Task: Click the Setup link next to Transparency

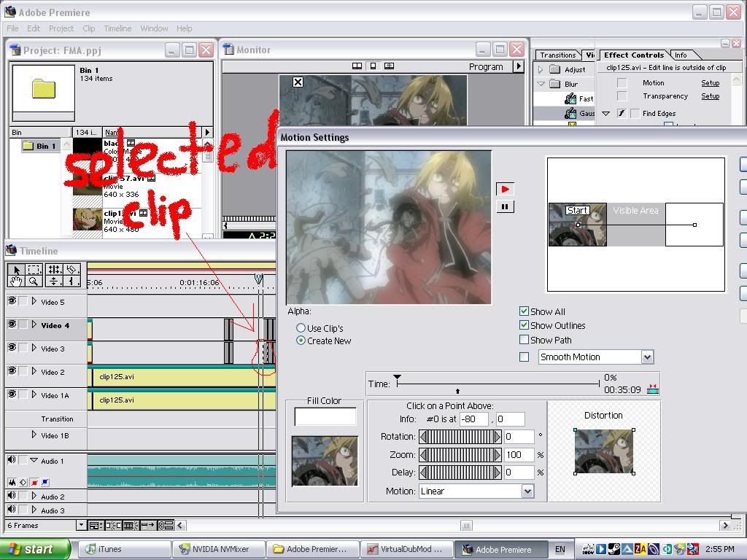Action: (x=710, y=96)
